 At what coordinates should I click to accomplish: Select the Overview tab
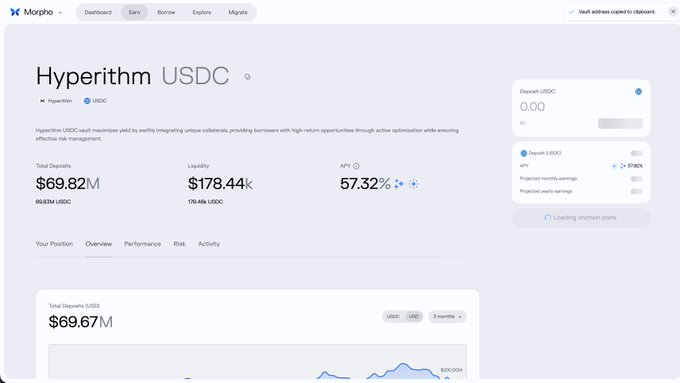[x=98, y=244]
